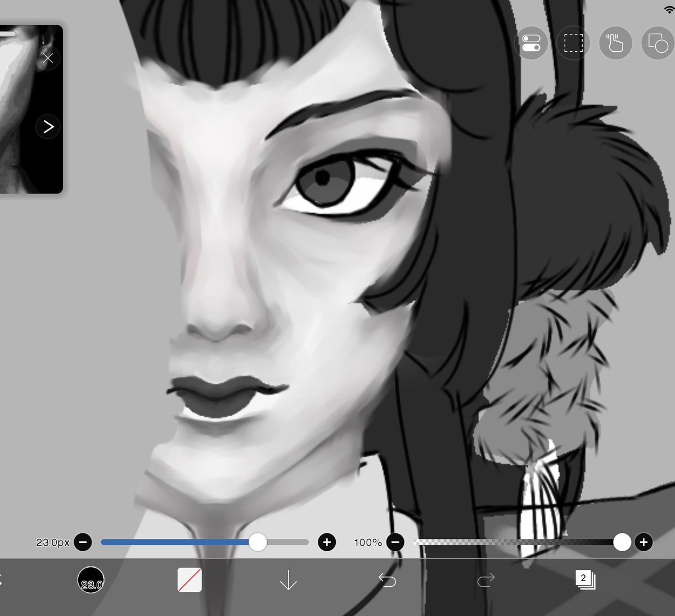Increase opacity with the plus button

(x=643, y=542)
